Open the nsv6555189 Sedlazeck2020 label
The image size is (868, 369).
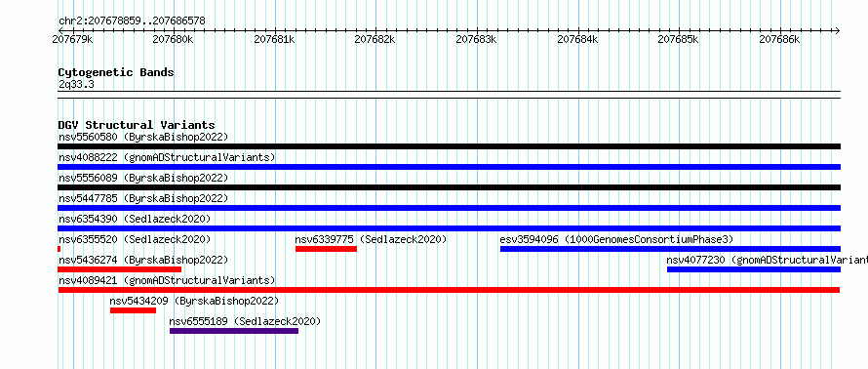coord(245,321)
